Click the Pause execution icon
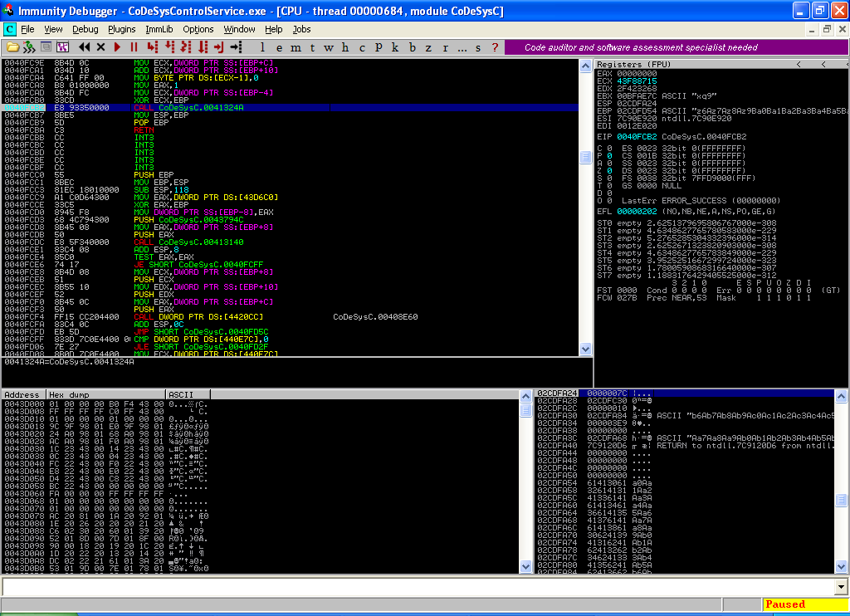 tap(132, 47)
